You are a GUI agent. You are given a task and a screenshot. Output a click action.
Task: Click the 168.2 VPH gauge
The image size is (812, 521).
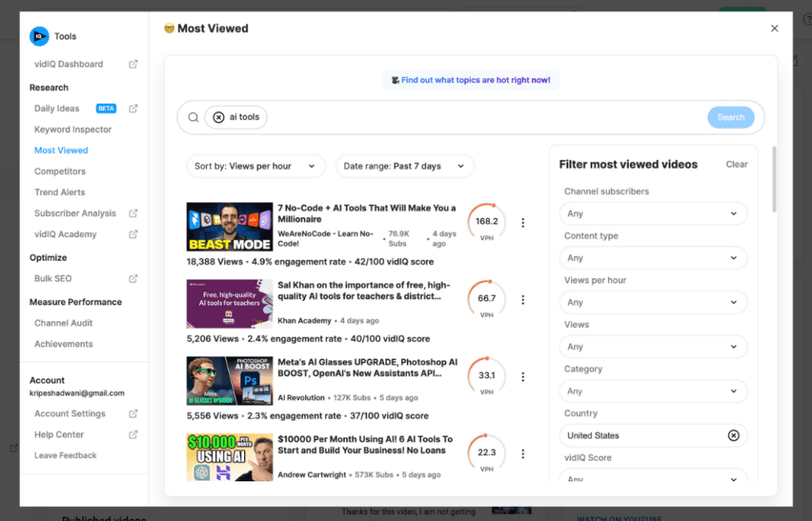(485, 223)
